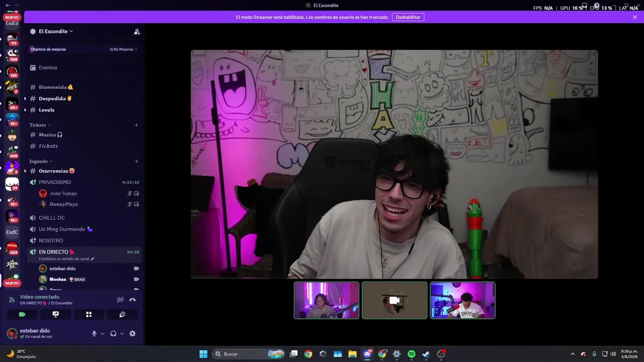
Task: Click Deshabilitar to turn off Streamer mode
Action: coord(408,17)
